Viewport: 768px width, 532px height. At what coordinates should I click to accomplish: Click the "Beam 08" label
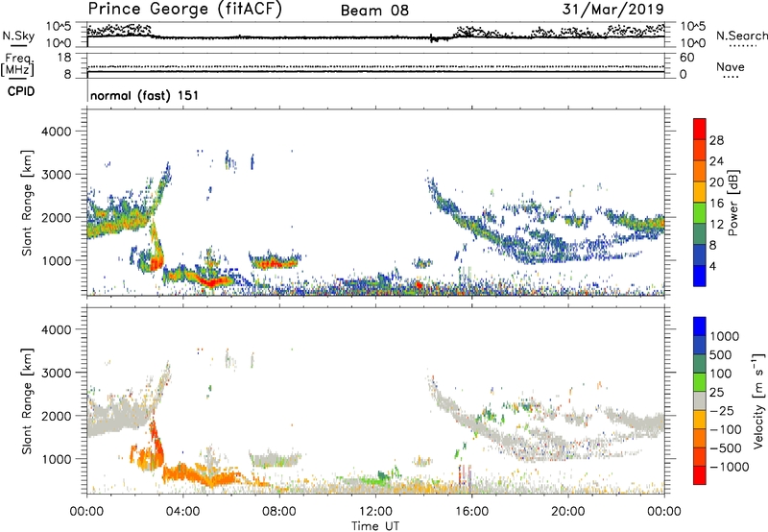point(374,11)
